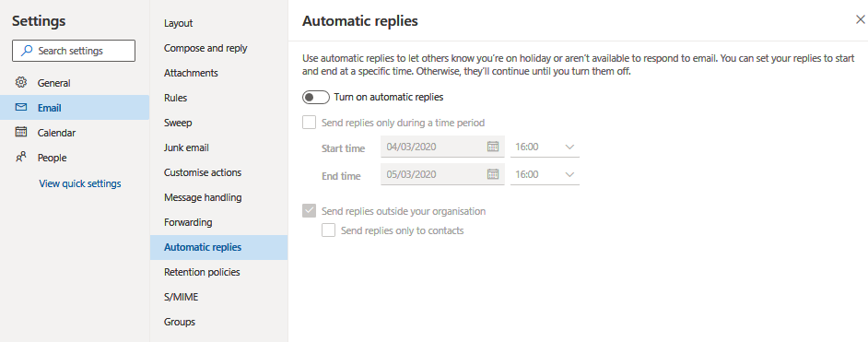868x342 pixels.
Task: Open the End time calendar picker icon
Action: point(493,174)
